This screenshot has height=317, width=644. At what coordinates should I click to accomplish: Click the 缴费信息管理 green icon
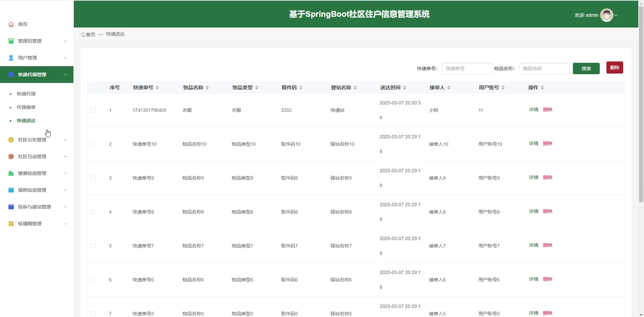coord(11,173)
